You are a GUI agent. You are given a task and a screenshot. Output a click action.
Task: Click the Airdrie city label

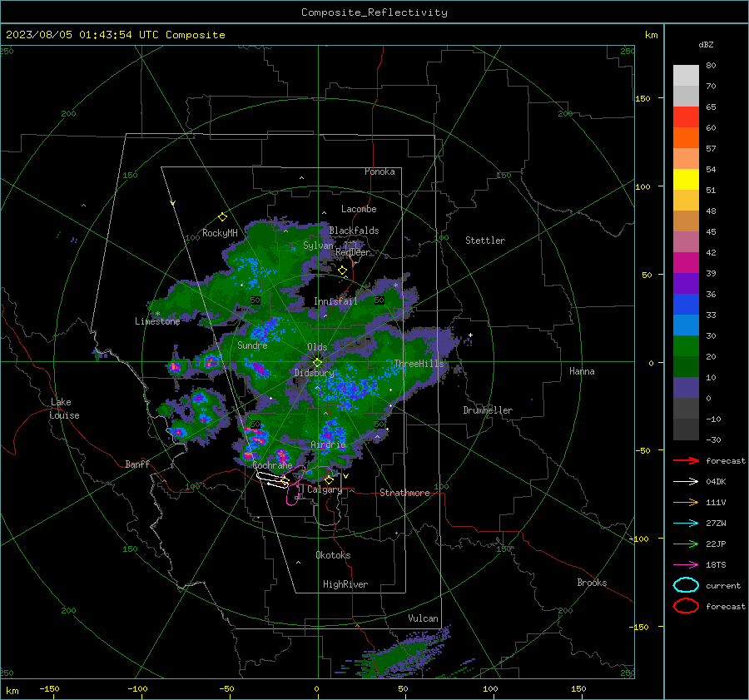(328, 444)
